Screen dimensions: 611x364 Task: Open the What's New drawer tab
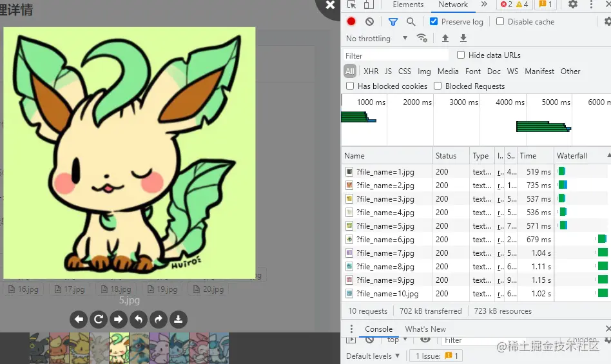[x=425, y=329]
